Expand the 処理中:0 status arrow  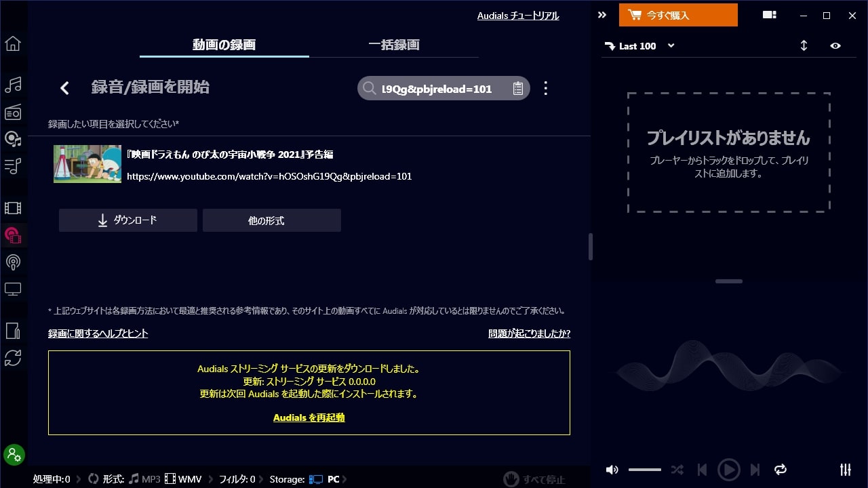click(x=77, y=479)
